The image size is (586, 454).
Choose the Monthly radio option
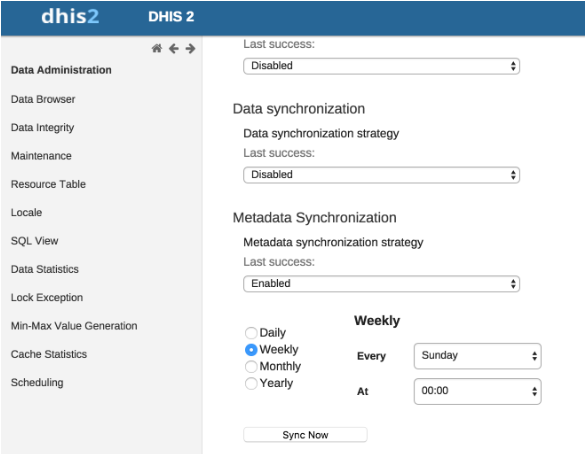click(x=251, y=366)
